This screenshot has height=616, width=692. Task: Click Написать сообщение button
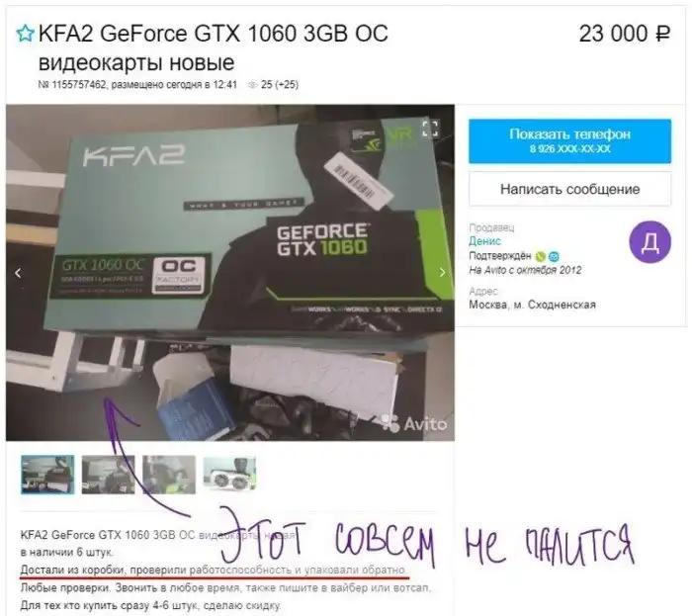click(x=569, y=189)
